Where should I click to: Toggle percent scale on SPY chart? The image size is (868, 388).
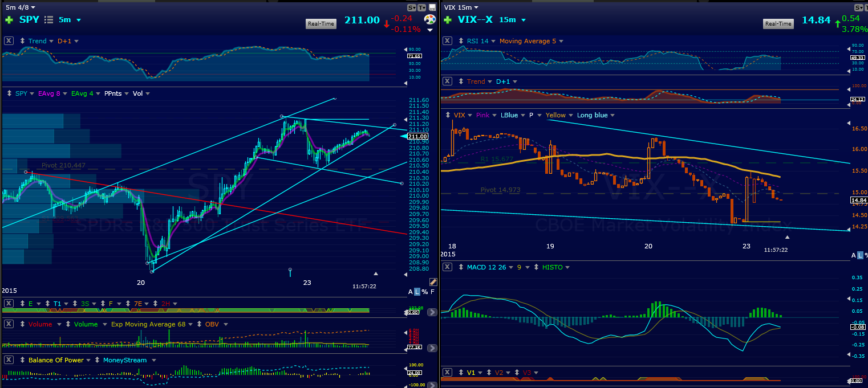coord(425,292)
